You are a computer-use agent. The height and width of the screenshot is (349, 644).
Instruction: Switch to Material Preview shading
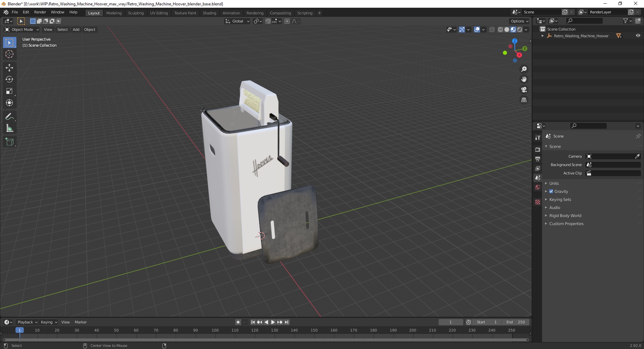click(513, 30)
